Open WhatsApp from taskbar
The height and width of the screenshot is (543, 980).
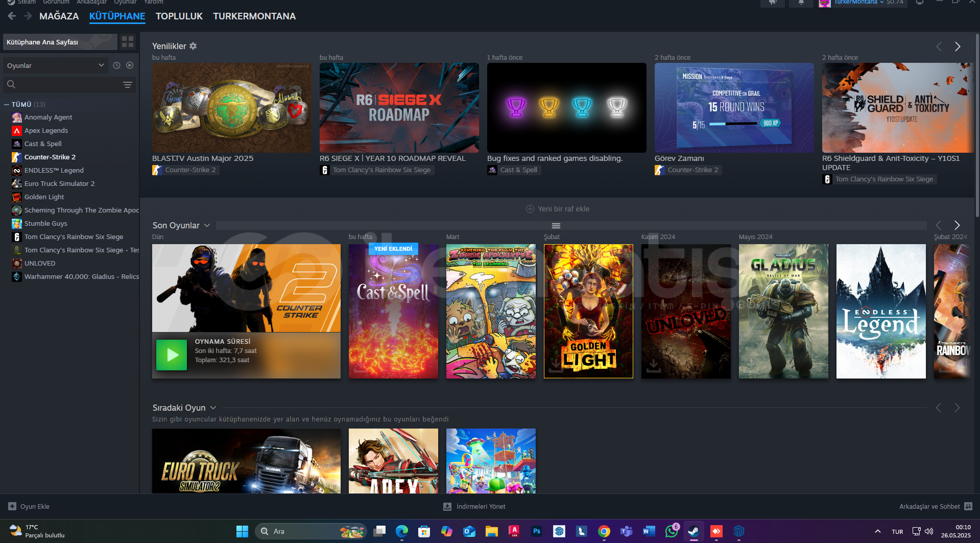click(x=672, y=531)
